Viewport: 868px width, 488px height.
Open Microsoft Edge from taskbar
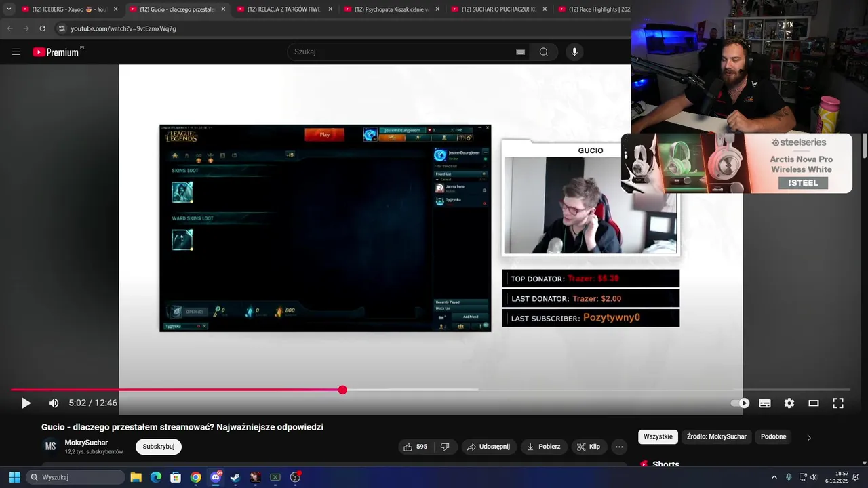(x=156, y=477)
